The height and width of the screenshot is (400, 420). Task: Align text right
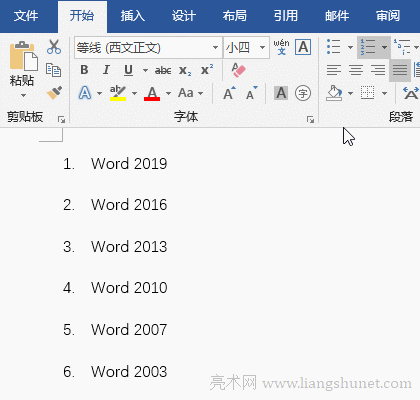(x=378, y=70)
